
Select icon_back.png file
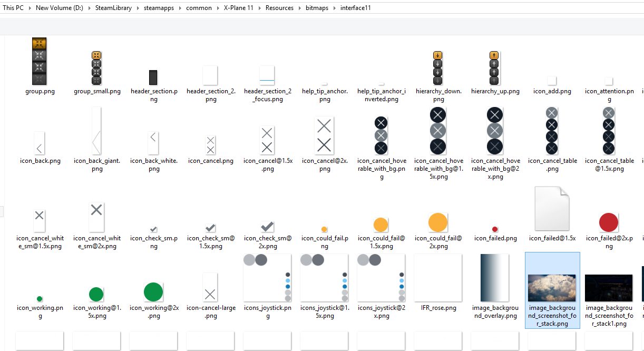tap(40, 143)
